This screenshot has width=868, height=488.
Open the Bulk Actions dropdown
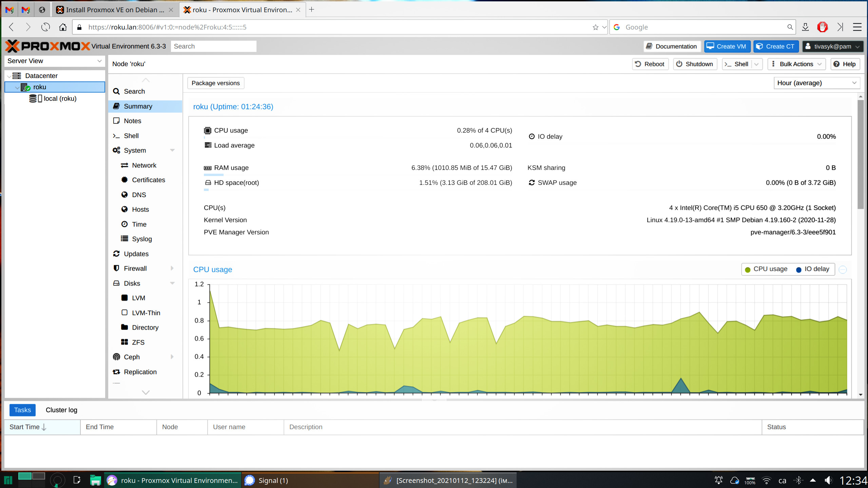[x=796, y=64]
